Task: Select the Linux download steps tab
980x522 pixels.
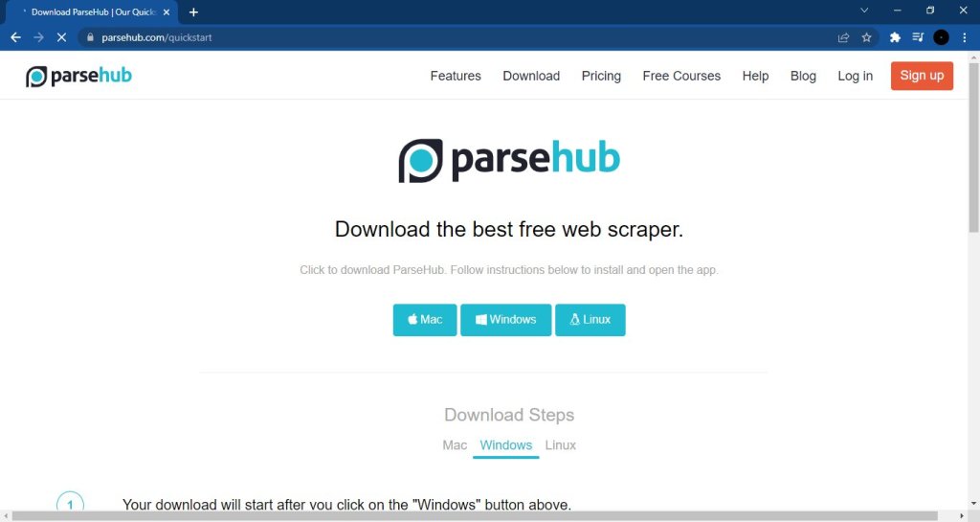Action: 561,445
